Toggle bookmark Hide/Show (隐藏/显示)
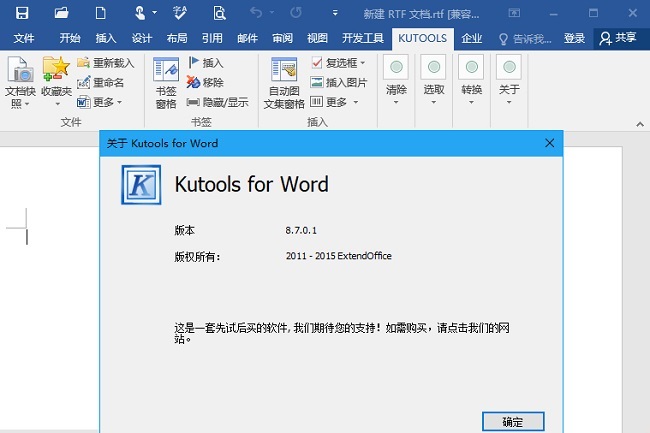 217,102
